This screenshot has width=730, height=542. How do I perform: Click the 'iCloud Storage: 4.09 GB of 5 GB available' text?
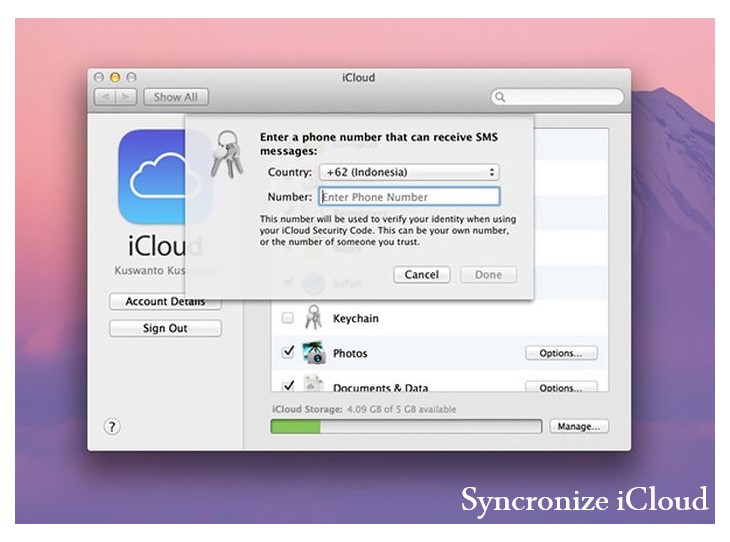(364, 409)
